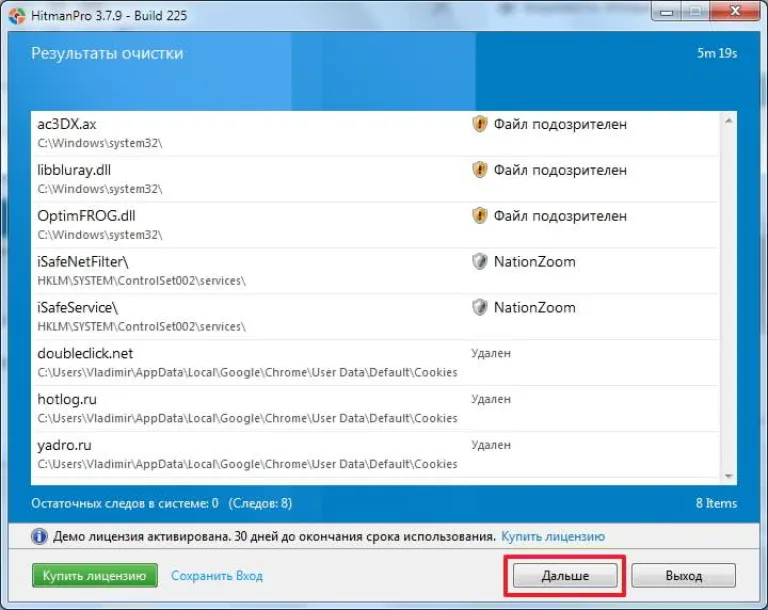Click Удален status for doubleclick.net
768x610 pixels.
pos(491,353)
